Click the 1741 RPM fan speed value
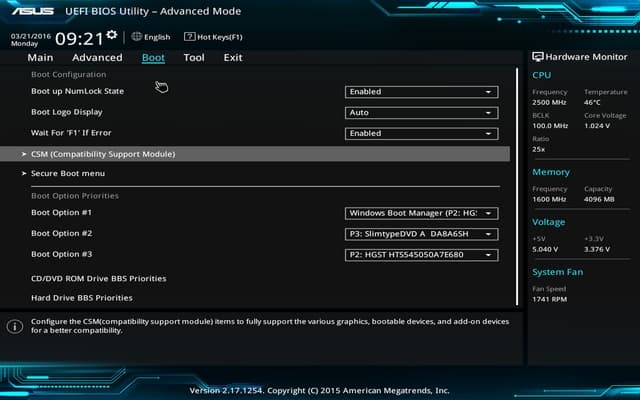 coord(549,299)
